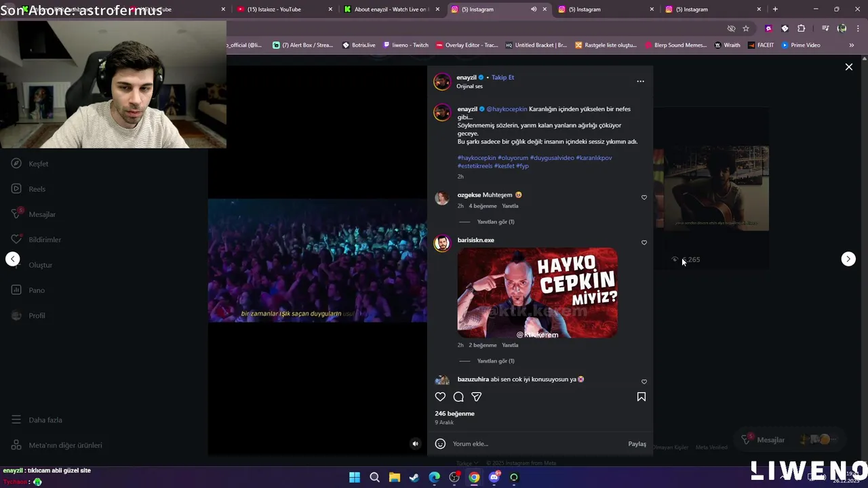This screenshot has width=868, height=488.
Task: Open 'liweno - Twitch' bookmark
Action: pyautogui.click(x=406, y=45)
